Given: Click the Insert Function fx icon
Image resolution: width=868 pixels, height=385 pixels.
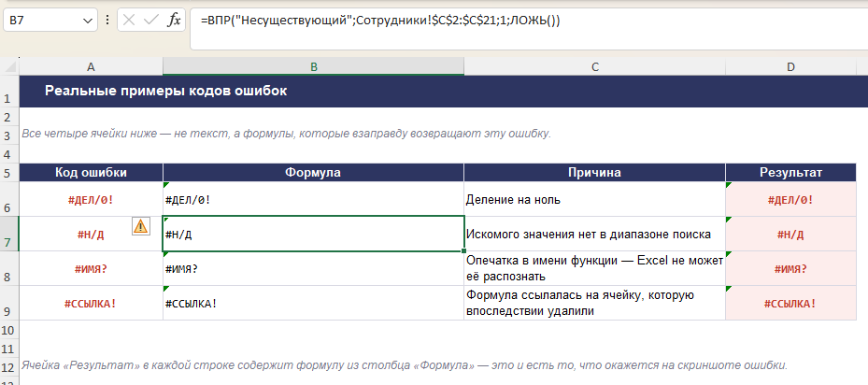Looking at the screenshot, I should coord(175,21).
